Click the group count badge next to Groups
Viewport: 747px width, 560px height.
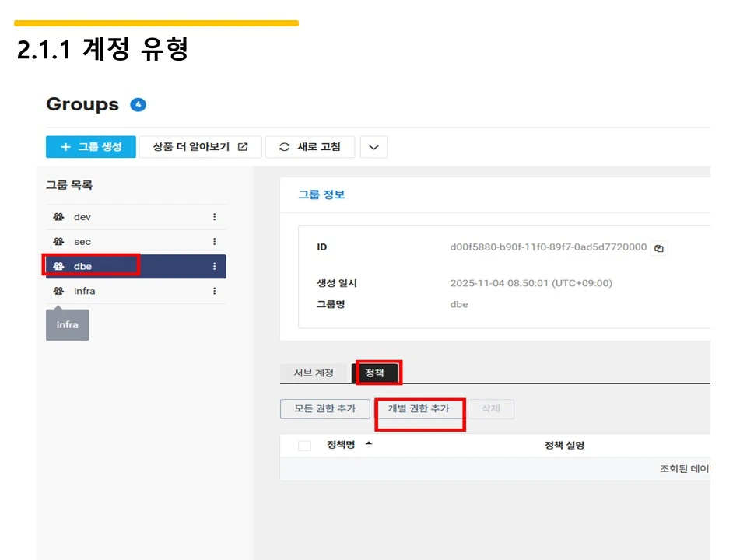(139, 103)
